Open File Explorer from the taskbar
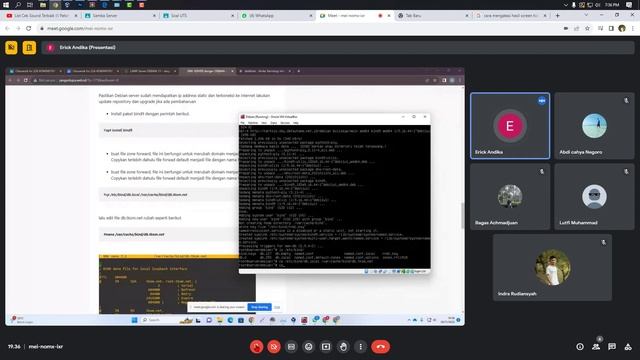640x360 pixels. coord(42,5)
